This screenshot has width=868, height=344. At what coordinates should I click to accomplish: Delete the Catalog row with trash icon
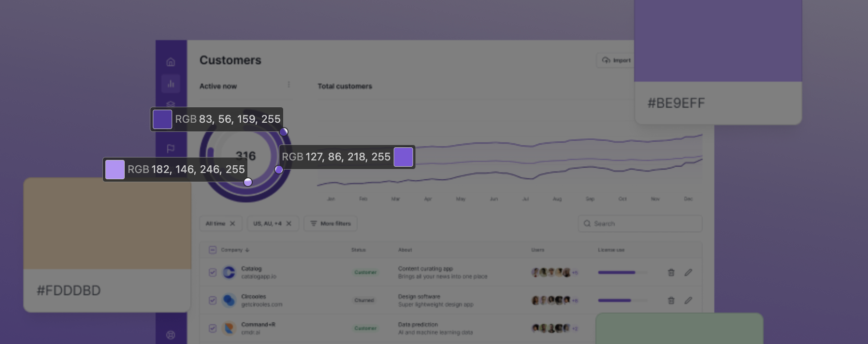point(671,272)
